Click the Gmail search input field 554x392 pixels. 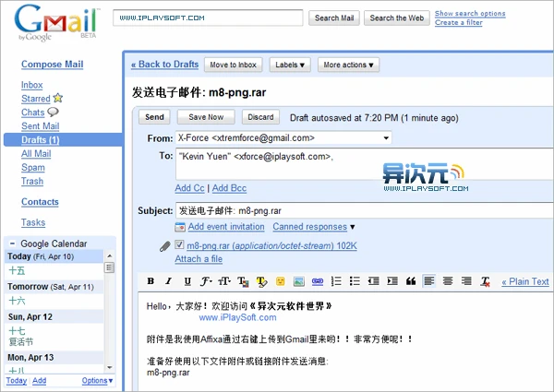coord(208,18)
